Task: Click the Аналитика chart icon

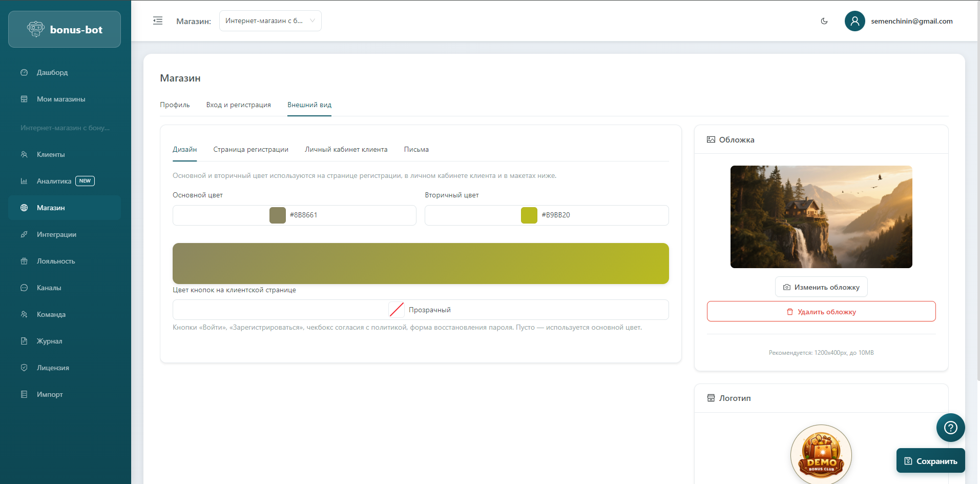Action: tap(24, 181)
